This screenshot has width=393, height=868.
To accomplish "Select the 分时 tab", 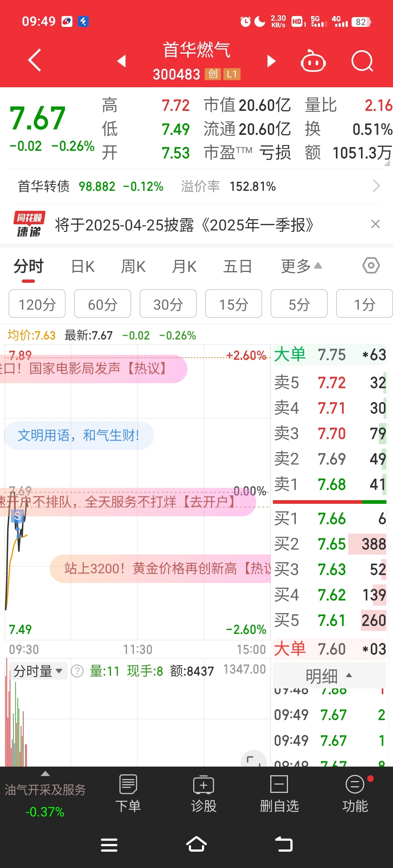I will [x=28, y=267].
